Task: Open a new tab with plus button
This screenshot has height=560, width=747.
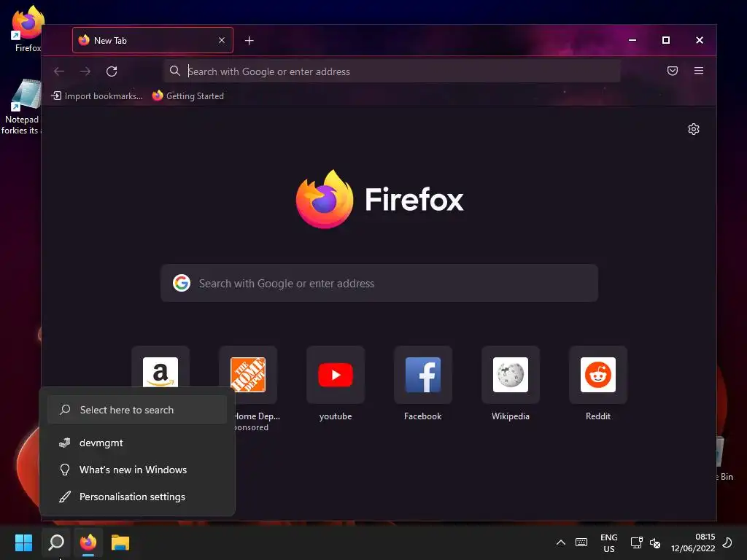Action: 249,41
